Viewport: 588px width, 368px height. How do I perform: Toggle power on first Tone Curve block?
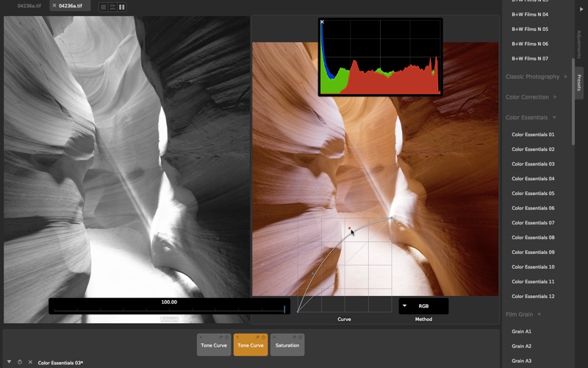coord(227,337)
